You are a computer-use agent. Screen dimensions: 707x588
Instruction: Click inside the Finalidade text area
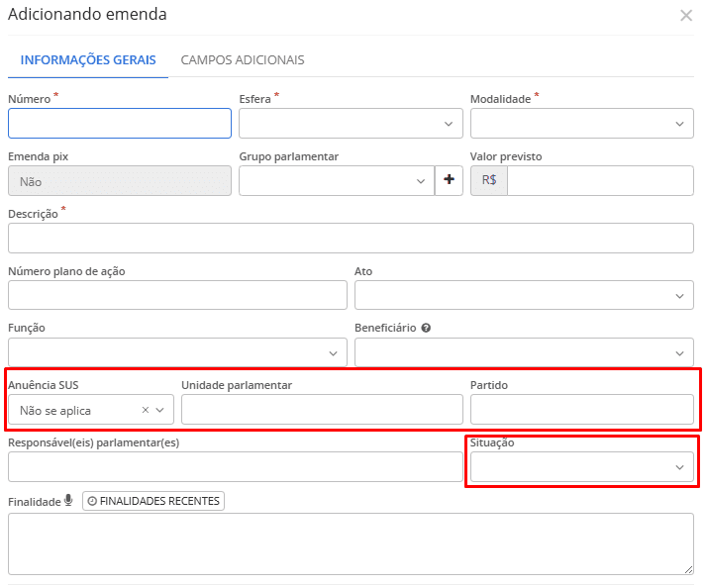(351, 542)
